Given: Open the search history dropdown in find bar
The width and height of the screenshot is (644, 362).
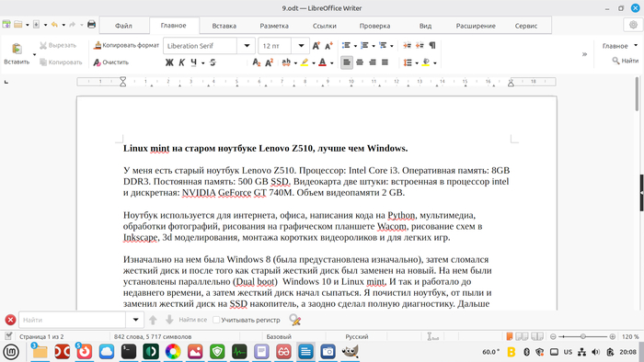Looking at the screenshot, I should point(135,320).
